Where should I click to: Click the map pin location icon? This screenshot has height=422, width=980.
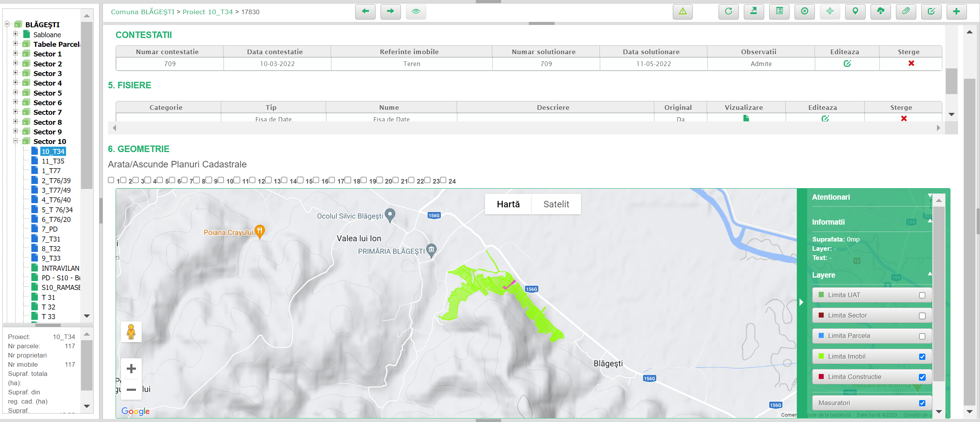pos(855,12)
